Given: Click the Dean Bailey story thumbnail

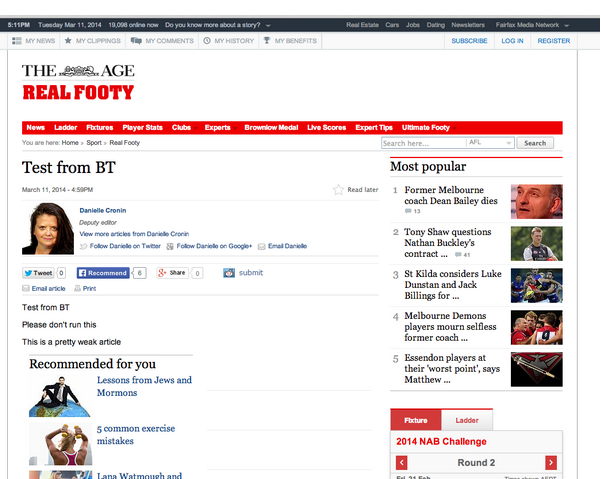Looking at the screenshot, I should coord(537,202).
